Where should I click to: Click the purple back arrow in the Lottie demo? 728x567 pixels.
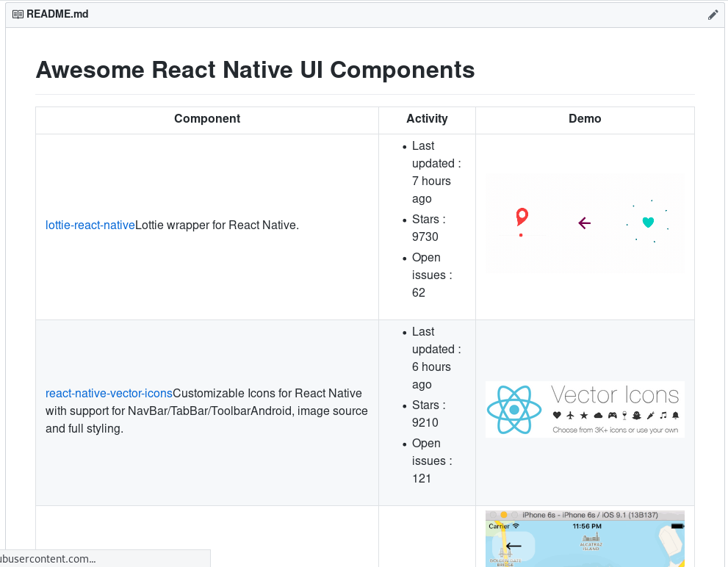584,223
